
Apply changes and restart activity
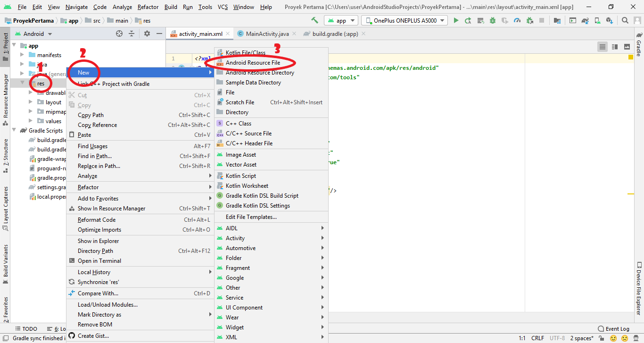coord(468,20)
